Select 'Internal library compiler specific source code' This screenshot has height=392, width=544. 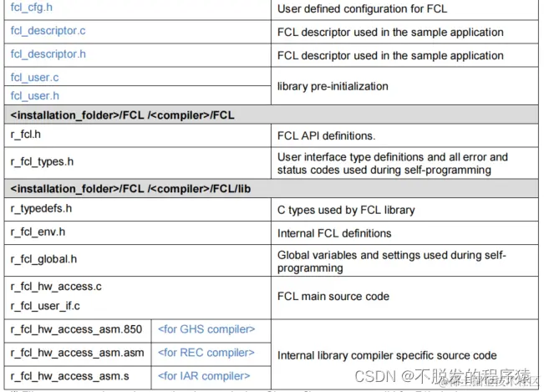click(387, 355)
